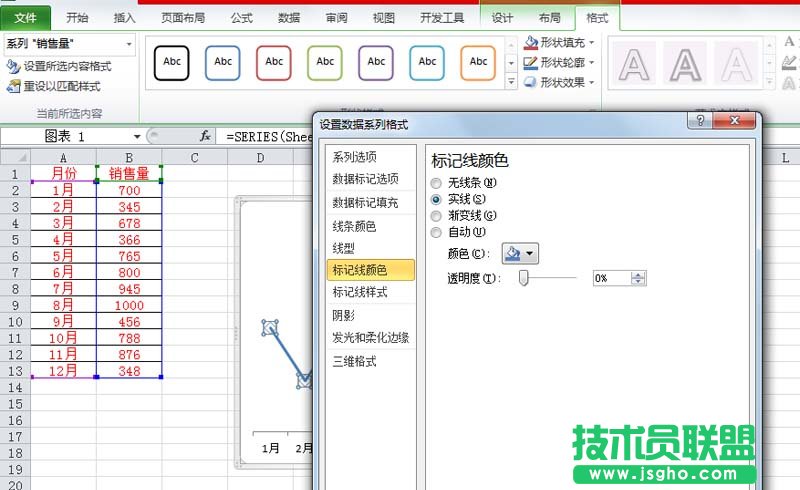Click the second data marker on the chart line
The width and height of the screenshot is (800, 490).
click(305, 380)
